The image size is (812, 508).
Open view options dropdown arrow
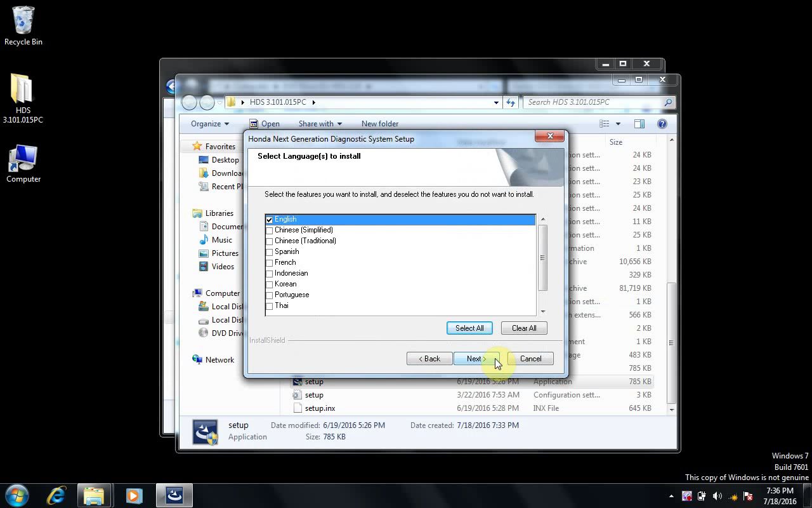tap(618, 124)
